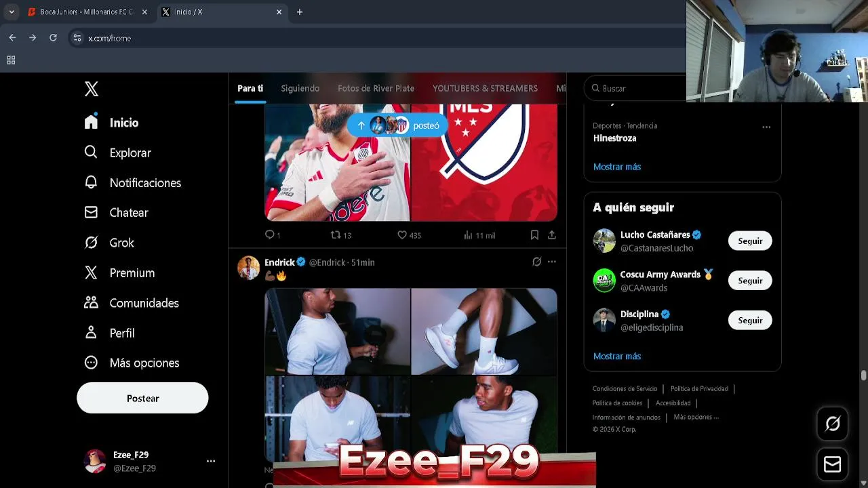This screenshot has width=868, height=488.
Task: View analytics showing 11 mil views
Action: click(x=479, y=235)
